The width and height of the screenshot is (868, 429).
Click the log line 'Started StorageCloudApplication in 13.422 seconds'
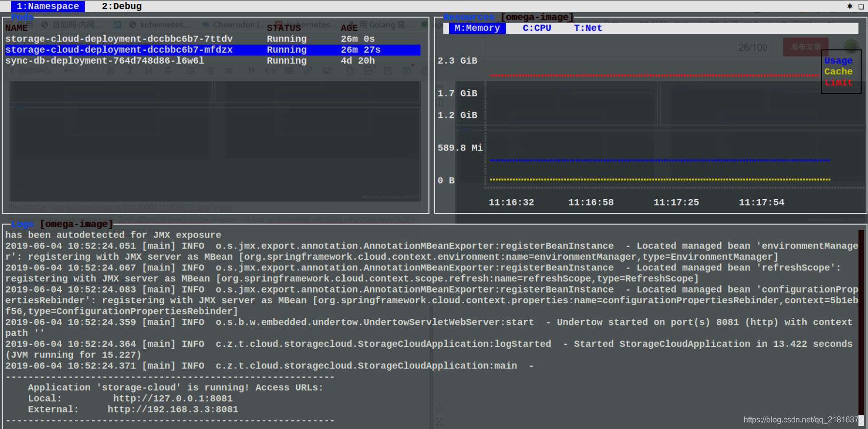pyautogui.click(x=429, y=349)
